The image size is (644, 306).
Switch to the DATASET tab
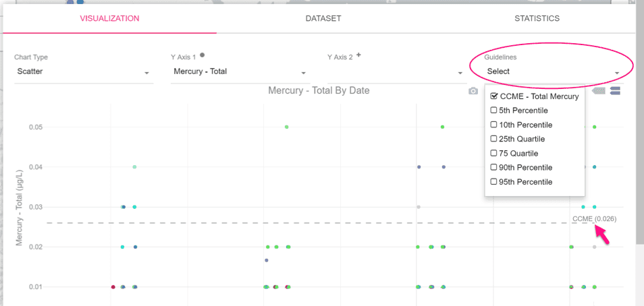[x=323, y=18]
